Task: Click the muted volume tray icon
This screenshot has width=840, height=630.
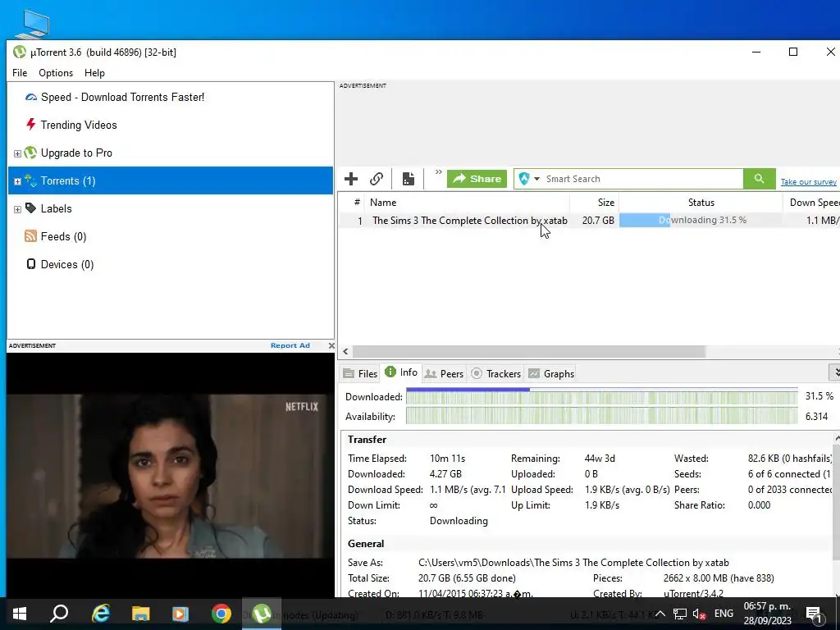Action: [699, 614]
